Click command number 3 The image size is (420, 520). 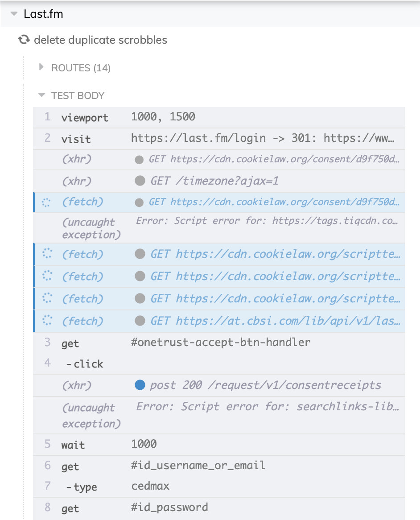(x=47, y=342)
